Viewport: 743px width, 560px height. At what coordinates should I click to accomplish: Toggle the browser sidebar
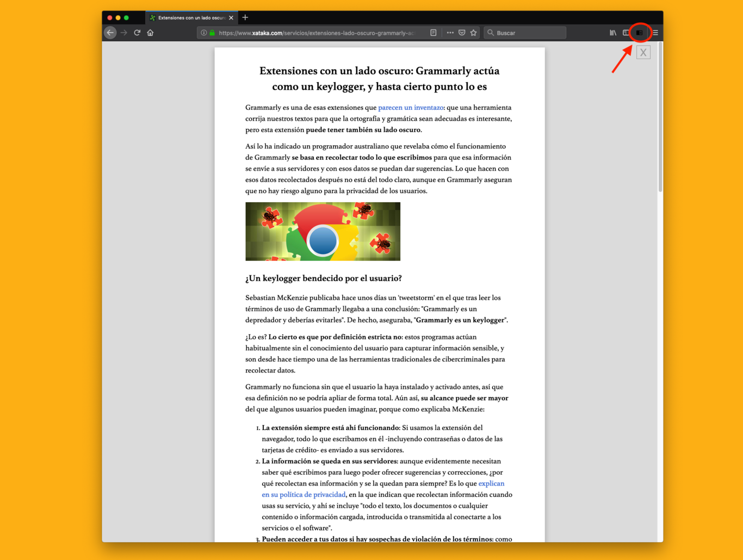tap(626, 33)
